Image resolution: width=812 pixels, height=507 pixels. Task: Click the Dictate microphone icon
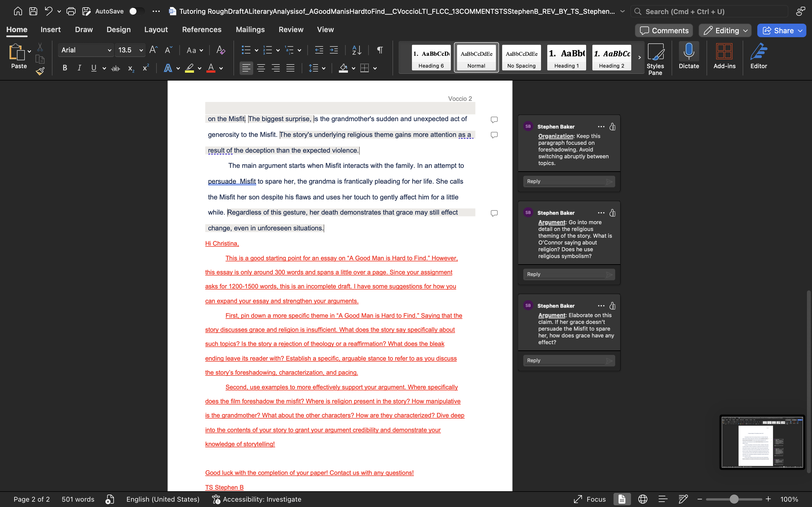pos(689,56)
